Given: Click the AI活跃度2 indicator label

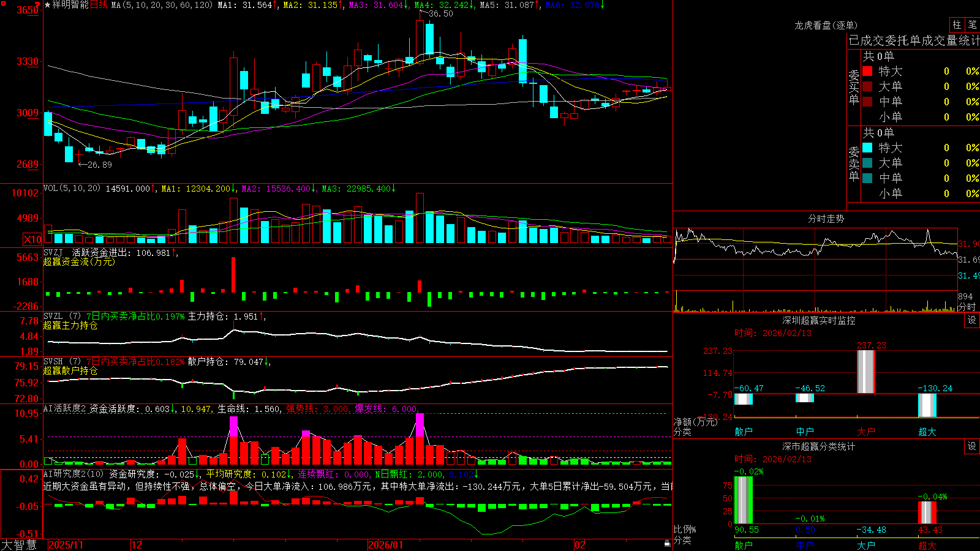Looking at the screenshot, I should [x=65, y=409].
